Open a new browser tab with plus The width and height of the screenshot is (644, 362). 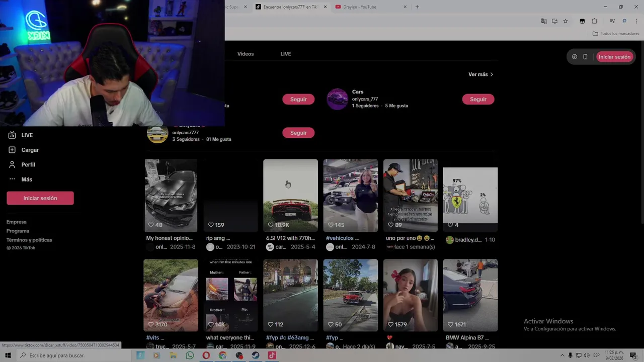tap(417, 7)
